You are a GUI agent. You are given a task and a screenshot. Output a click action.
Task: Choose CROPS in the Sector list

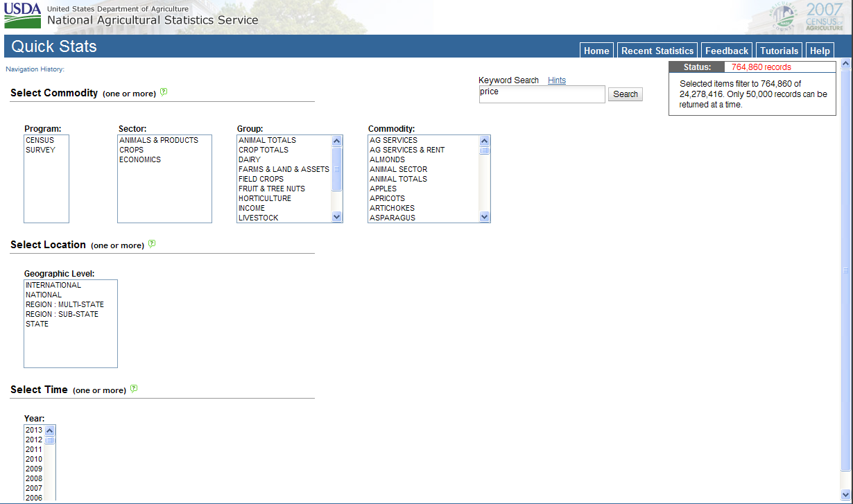tap(164, 150)
